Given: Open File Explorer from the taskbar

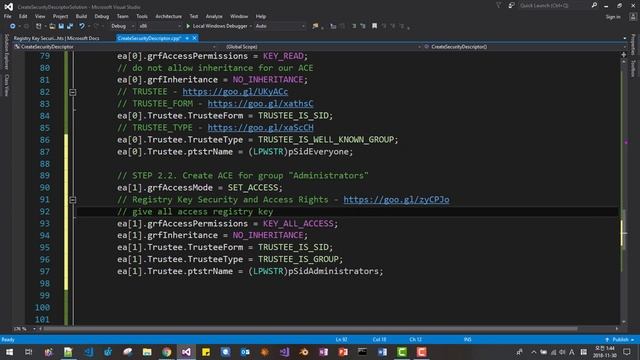Looking at the screenshot, I should point(147,352).
